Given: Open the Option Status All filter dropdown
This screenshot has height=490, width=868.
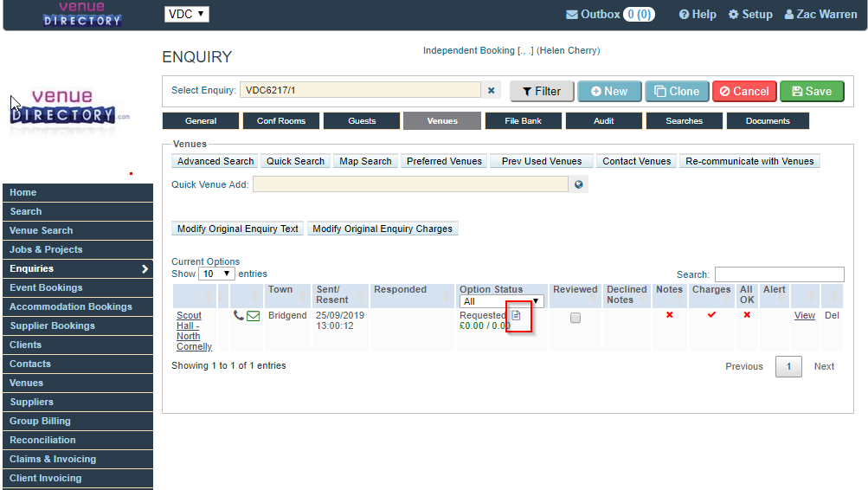Looking at the screenshot, I should point(502,301).
